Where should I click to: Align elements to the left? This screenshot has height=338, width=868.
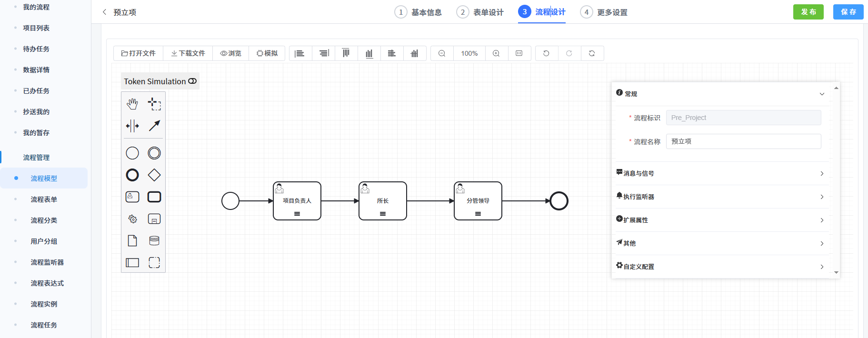tap(300, 53)
